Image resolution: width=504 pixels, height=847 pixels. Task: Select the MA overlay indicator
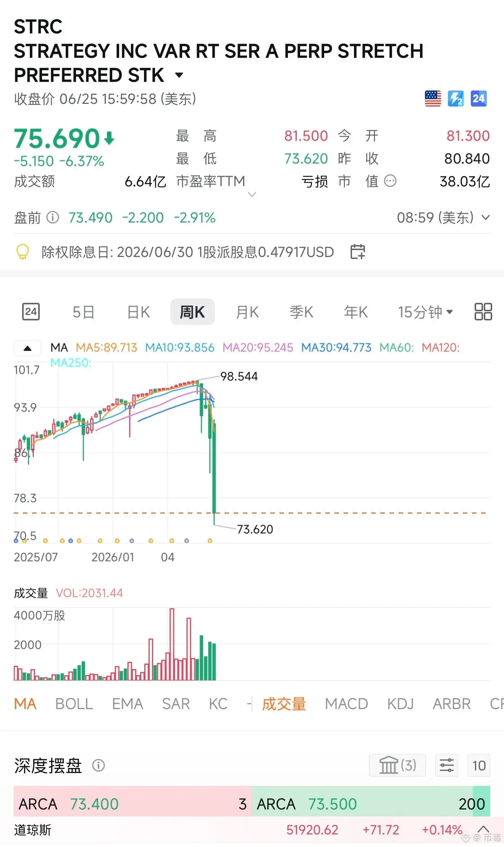coord(25,703)
